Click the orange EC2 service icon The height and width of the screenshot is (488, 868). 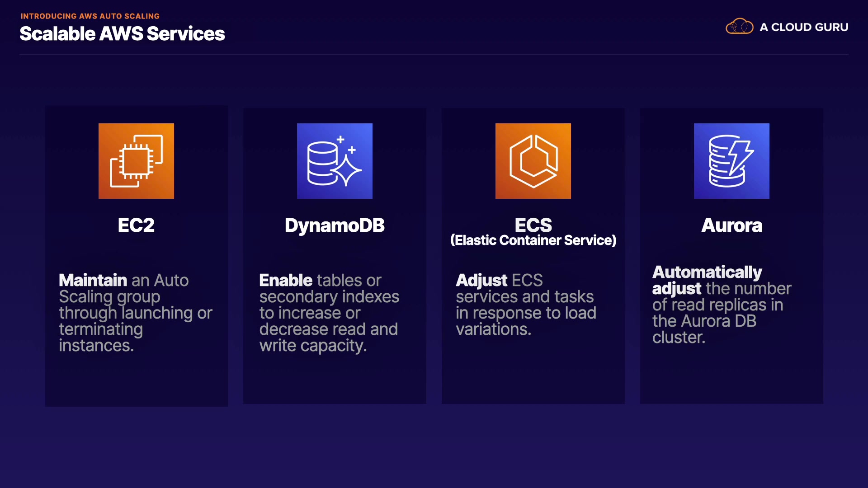coord(136,161)
